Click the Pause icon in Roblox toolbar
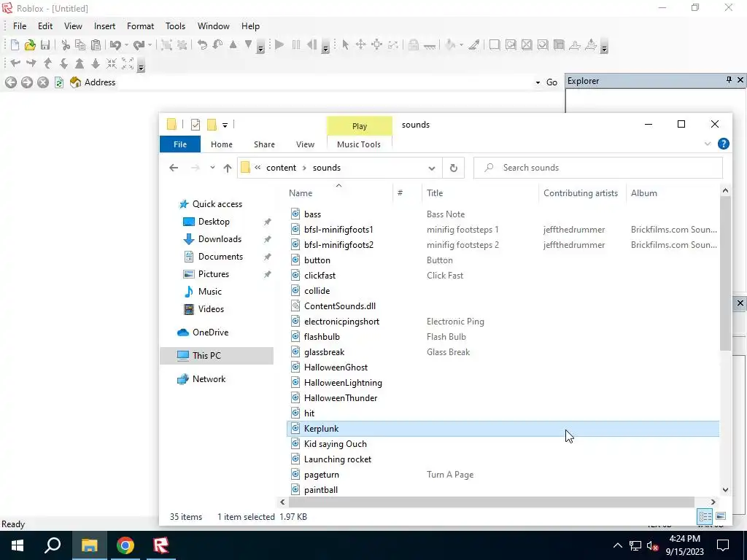Viewport: 747px width, 560px height. click(296, 45)
